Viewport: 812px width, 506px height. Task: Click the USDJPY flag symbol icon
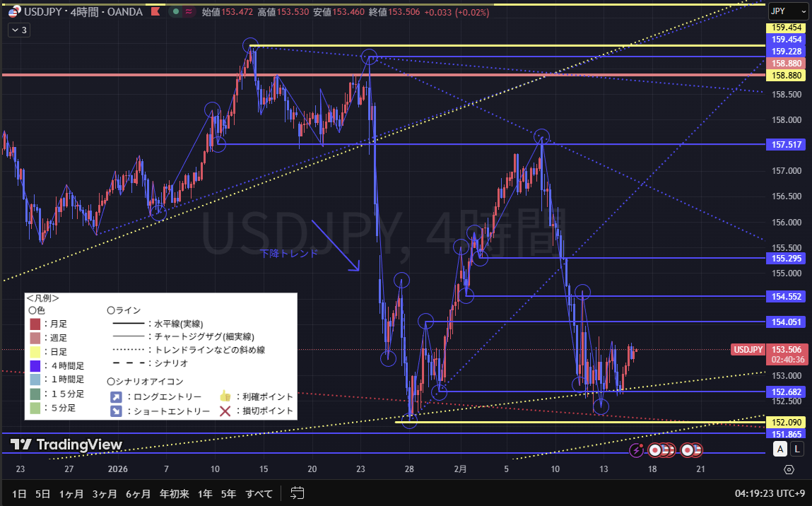coord(14,12)
